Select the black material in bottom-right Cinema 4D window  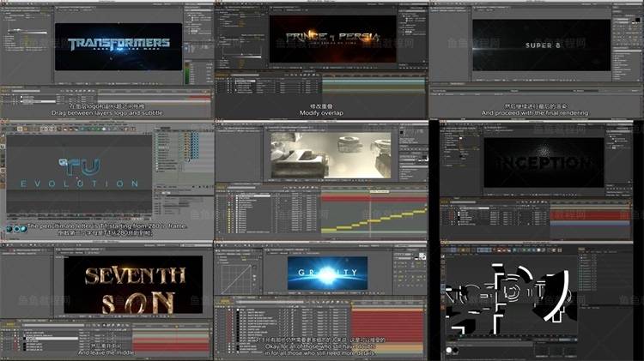point(455,351)
